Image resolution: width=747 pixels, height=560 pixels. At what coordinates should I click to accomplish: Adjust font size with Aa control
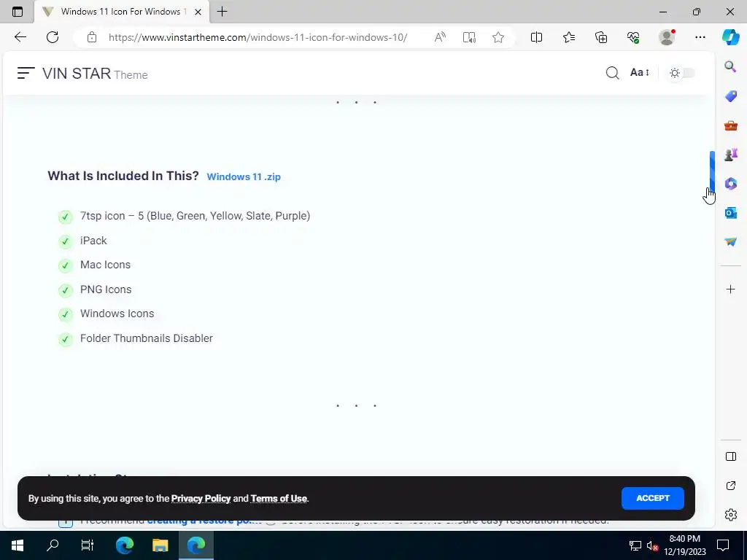coord(639,73)
